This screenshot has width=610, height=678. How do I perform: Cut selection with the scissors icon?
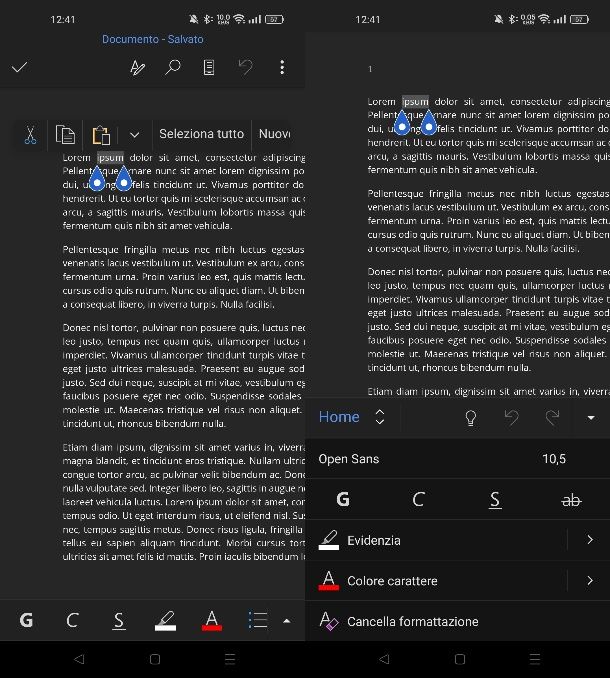coord(30,134)
